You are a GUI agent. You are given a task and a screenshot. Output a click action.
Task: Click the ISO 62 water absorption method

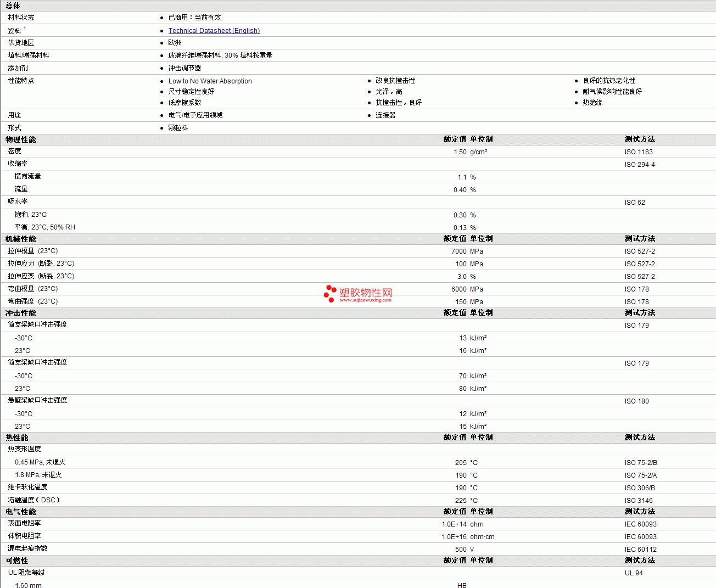point(635,203)
